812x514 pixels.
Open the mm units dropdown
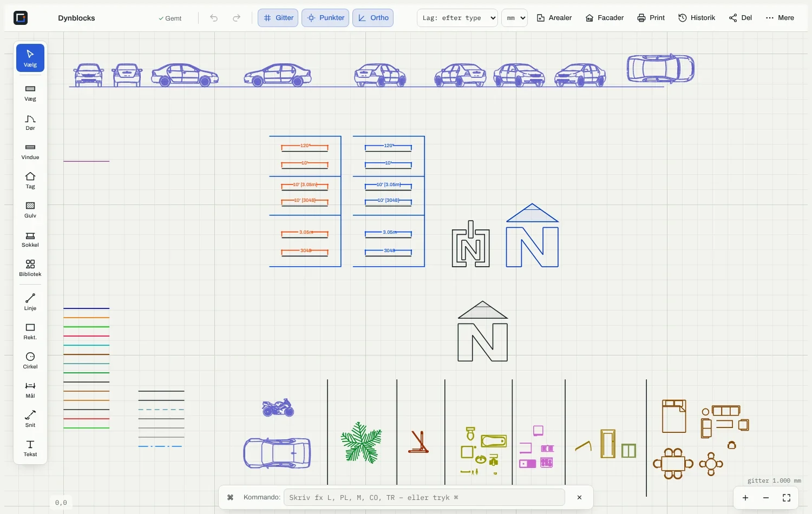click(x=514, y=18)
